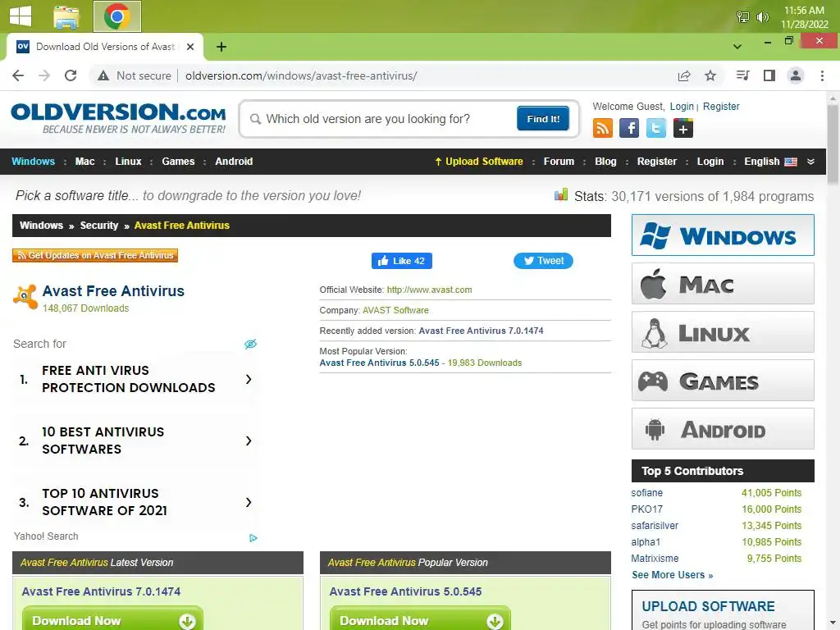840x630 pixels.
Task: Click the ad privacy eye icon
Action: [x=250, y=344]
